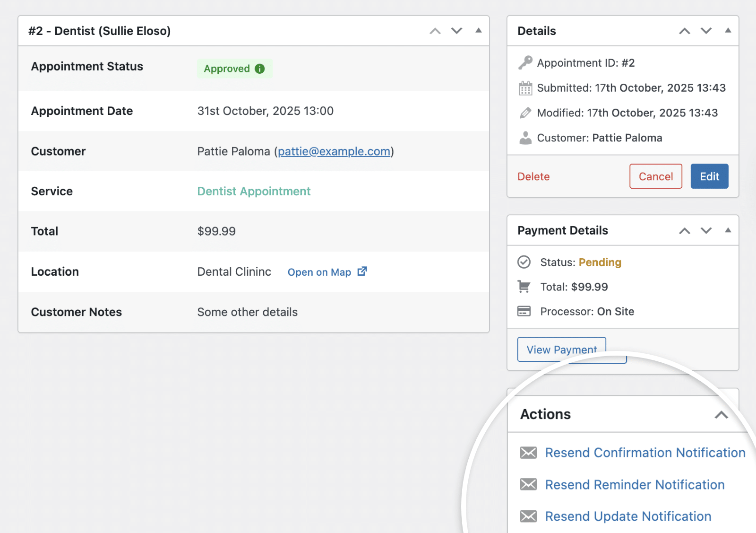Viewport: 756px width, 533px height.
Task: Click the external link icon beside Open on Map
Action: pos(362,271)
